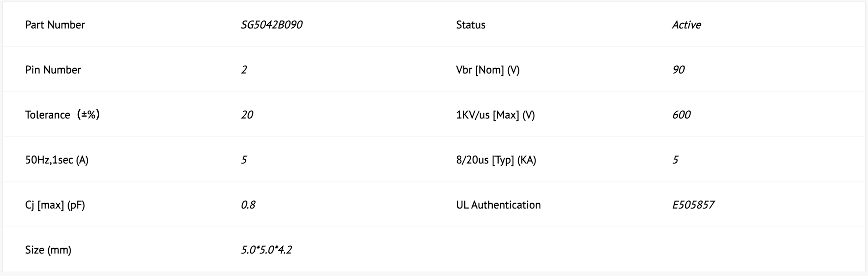Click the Status label
The width and height of the screenshot is (868, 276).
click(x=471, y=25)
